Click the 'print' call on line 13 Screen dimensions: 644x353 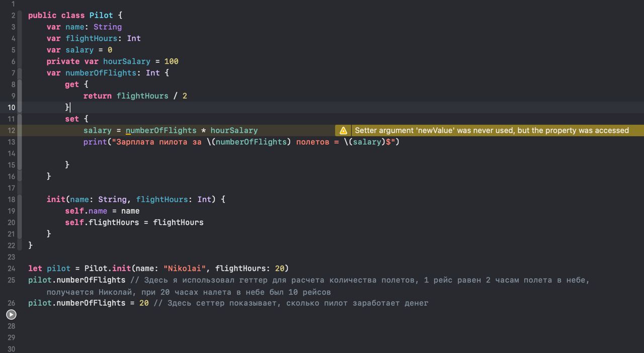pos(95,142)
